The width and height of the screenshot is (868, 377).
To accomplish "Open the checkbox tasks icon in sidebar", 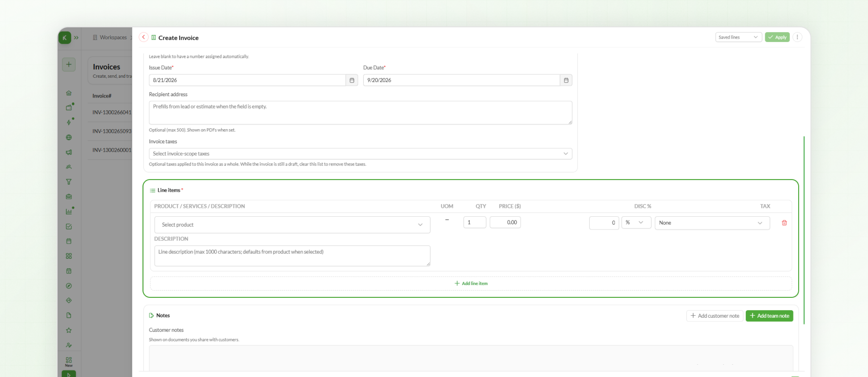I will click(69, 227).
